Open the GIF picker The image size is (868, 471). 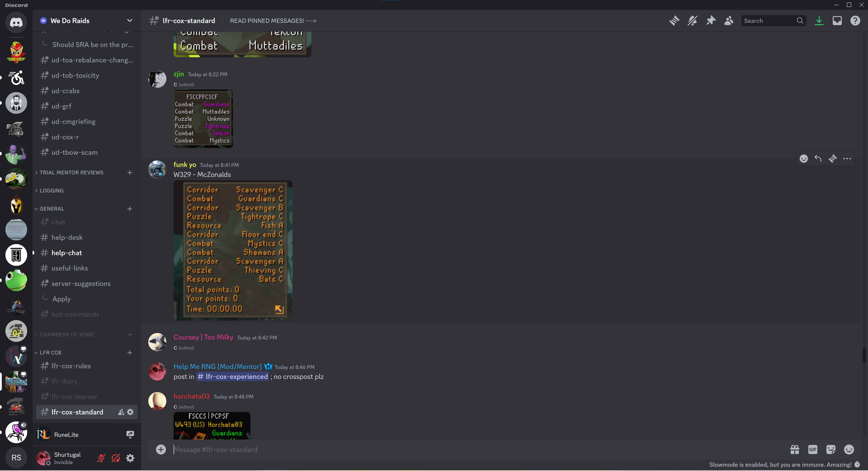point(813,450)
